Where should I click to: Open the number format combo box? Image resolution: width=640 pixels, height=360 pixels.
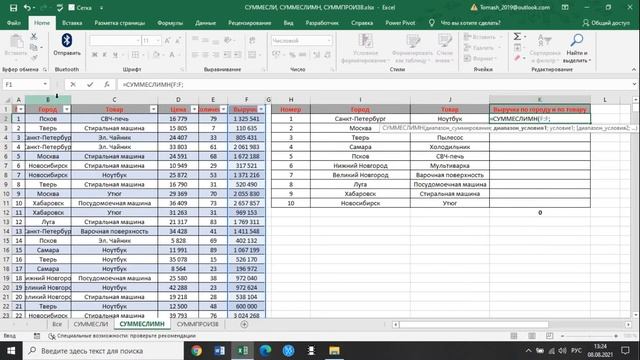(x=301, y=40)
